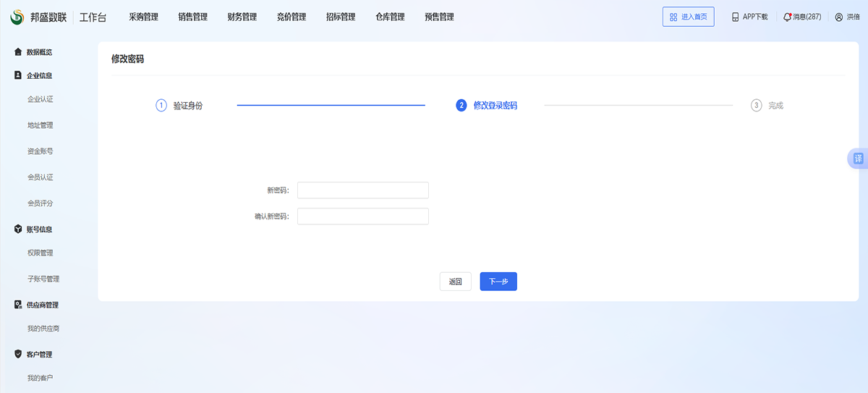The image size is (868, 393).
Task: Open 消息(287) notifications
Action: pos(802,17)
